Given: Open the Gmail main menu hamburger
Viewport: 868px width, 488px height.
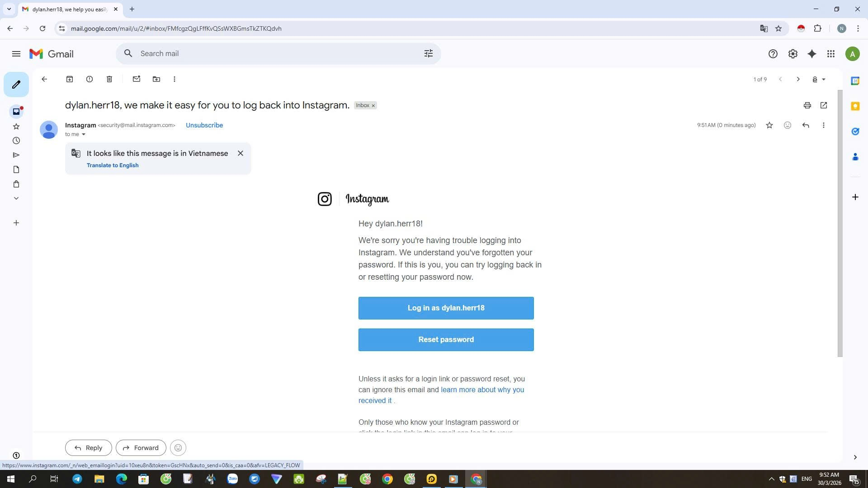Looking at the screenshot, I should (16, 54).
